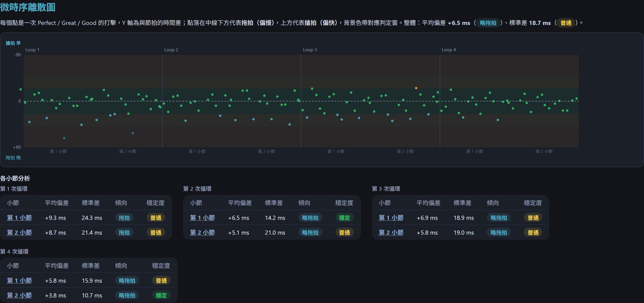
Task: Click the lowest blue dot in Loop 1
Action: 64,138
